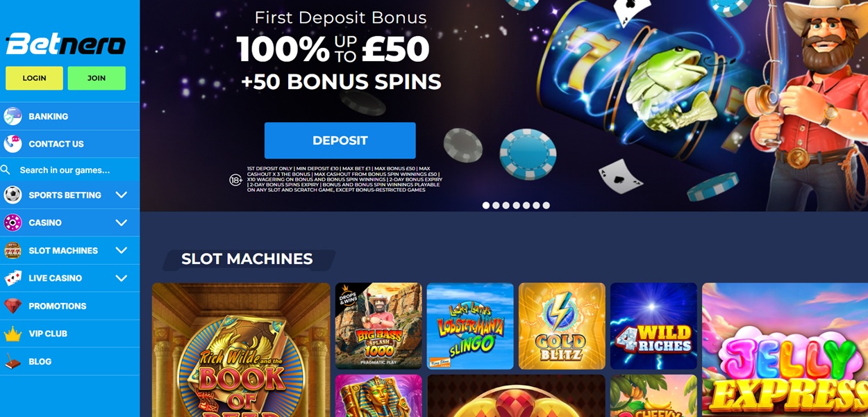This screenshot has width=868, height=417.
Task: Click the Search in our games field
Action: pos(70,170)
